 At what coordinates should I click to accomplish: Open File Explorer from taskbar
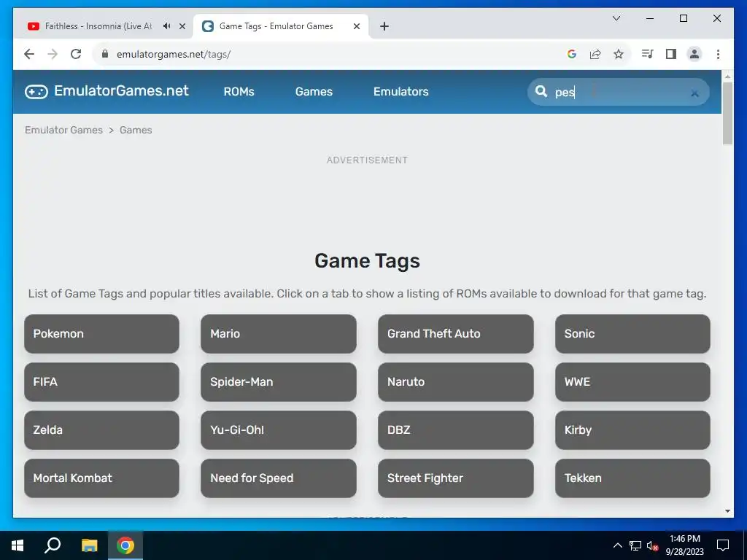tap(89, 545)
